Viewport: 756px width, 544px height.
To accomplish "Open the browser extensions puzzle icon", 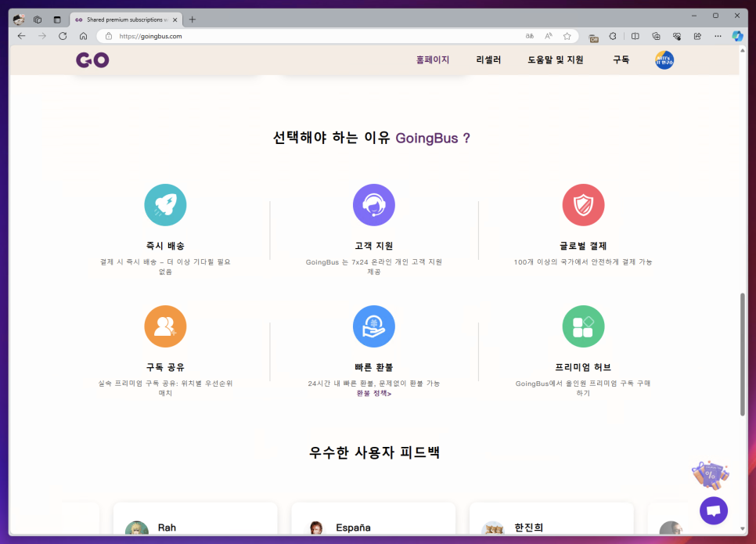I will pos(613,36).
